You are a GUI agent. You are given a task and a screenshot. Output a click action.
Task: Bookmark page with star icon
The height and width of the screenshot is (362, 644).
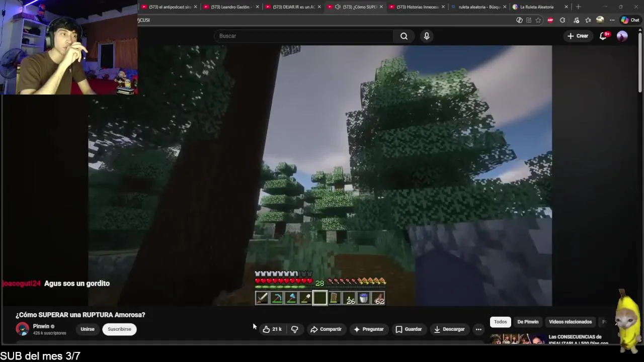[x=538, y=20]
